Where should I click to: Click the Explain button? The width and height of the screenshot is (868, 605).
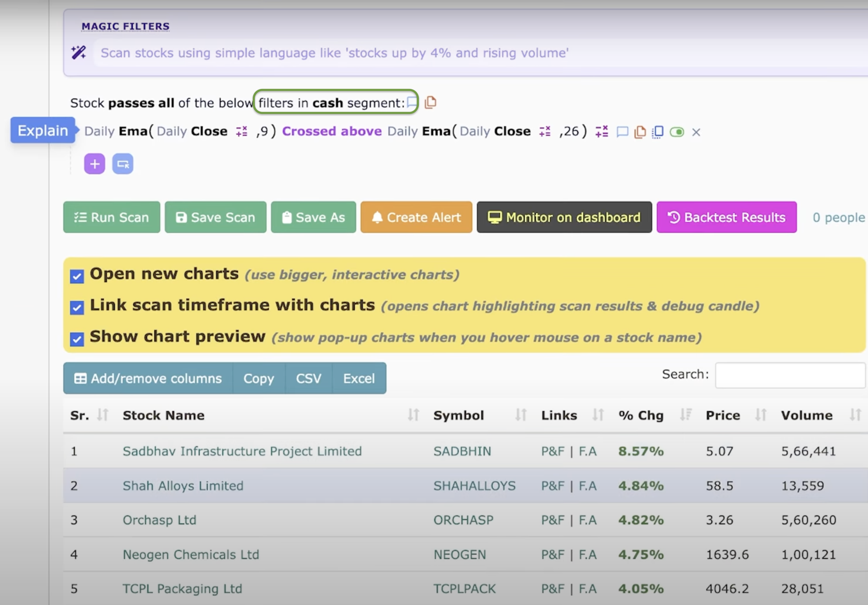43,130
